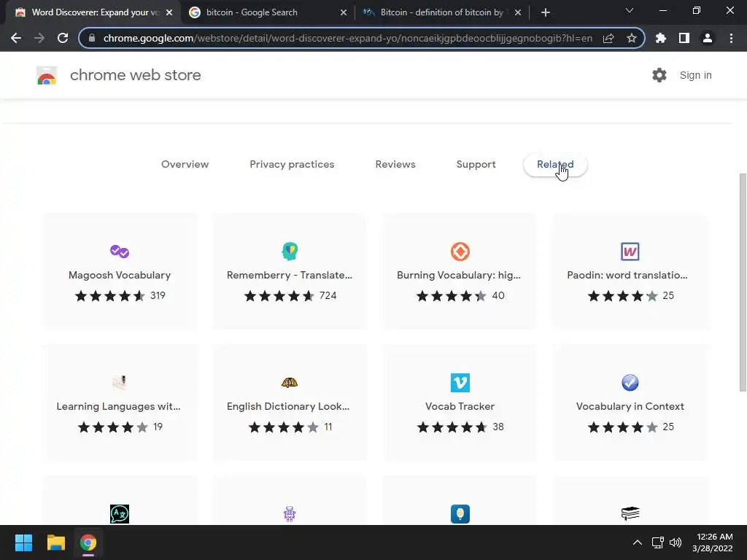
Task: Click the Chrome Web Store logo
Action: tap(47, 75)
